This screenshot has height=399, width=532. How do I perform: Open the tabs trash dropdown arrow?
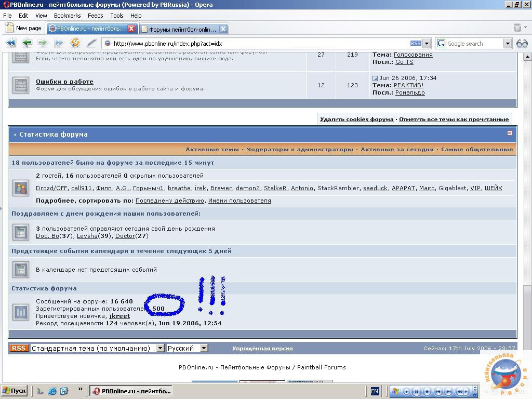tap(525, 27)
